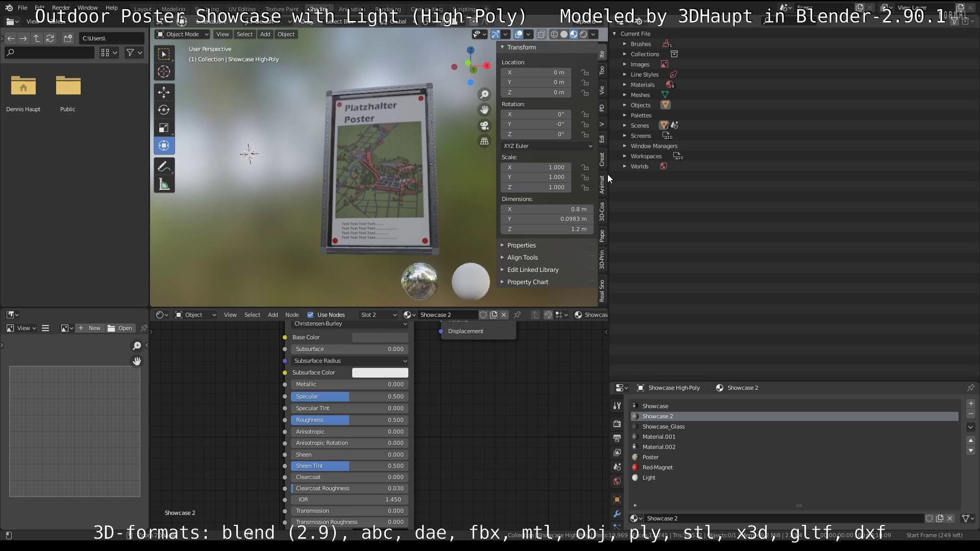Pick the Measure tool icon

[x=164, y=184]
